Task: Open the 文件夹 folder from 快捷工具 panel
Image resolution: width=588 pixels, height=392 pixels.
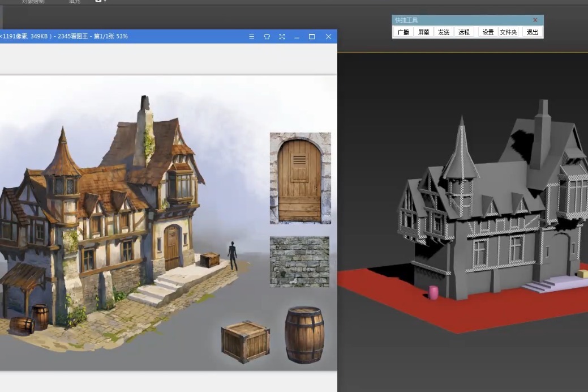Action: (508, 32)
